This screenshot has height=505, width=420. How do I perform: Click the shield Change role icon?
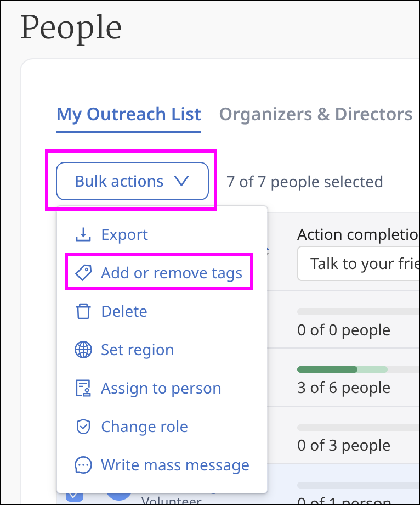pyautogui.click(x=83, y=427)
